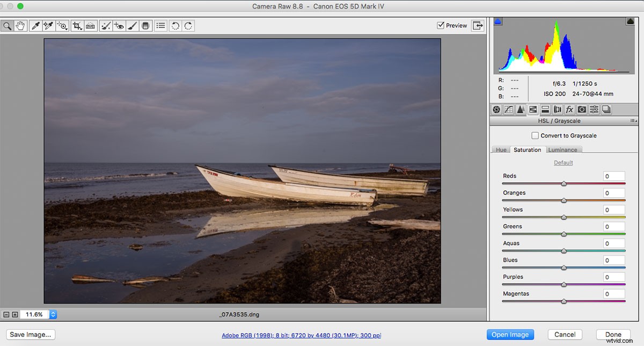Open the Lens Corrections panel
The width and height of the screenshot is (644, 346).
coord(557,109)
